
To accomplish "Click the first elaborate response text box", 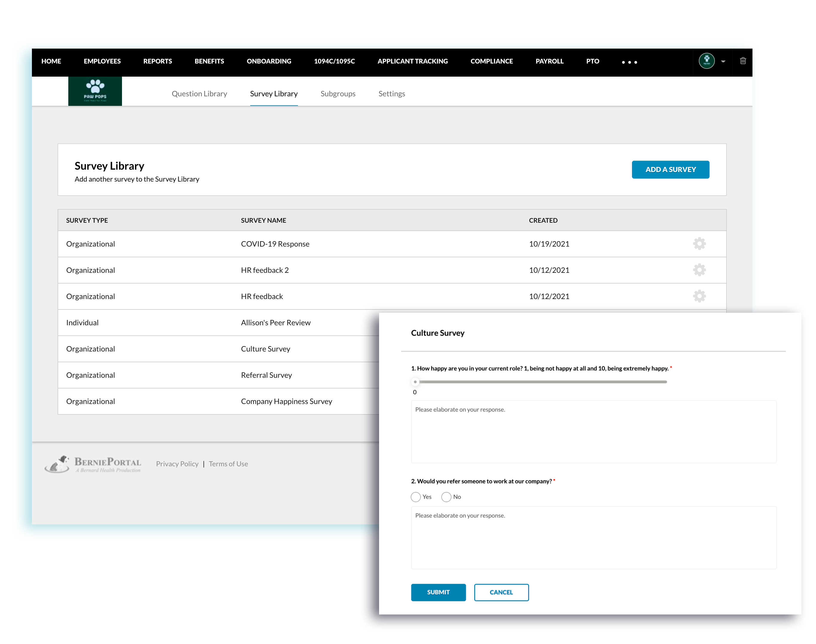I will 593,431.
